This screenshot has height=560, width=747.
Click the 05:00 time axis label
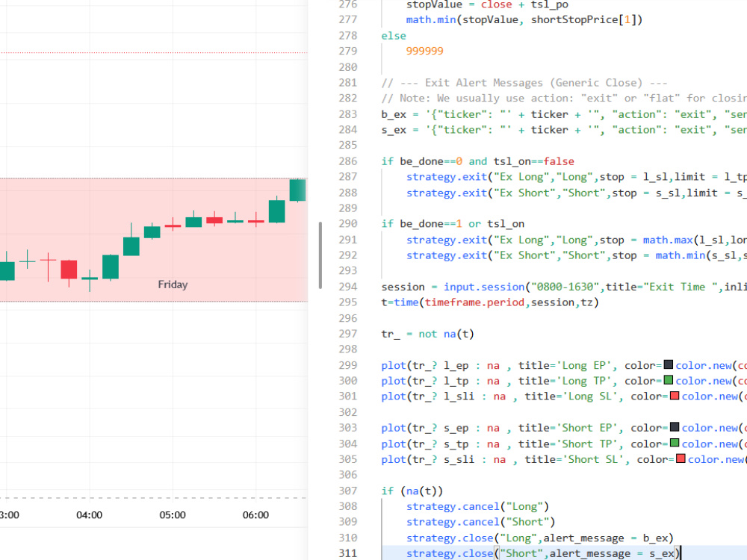tap(173, 514)
